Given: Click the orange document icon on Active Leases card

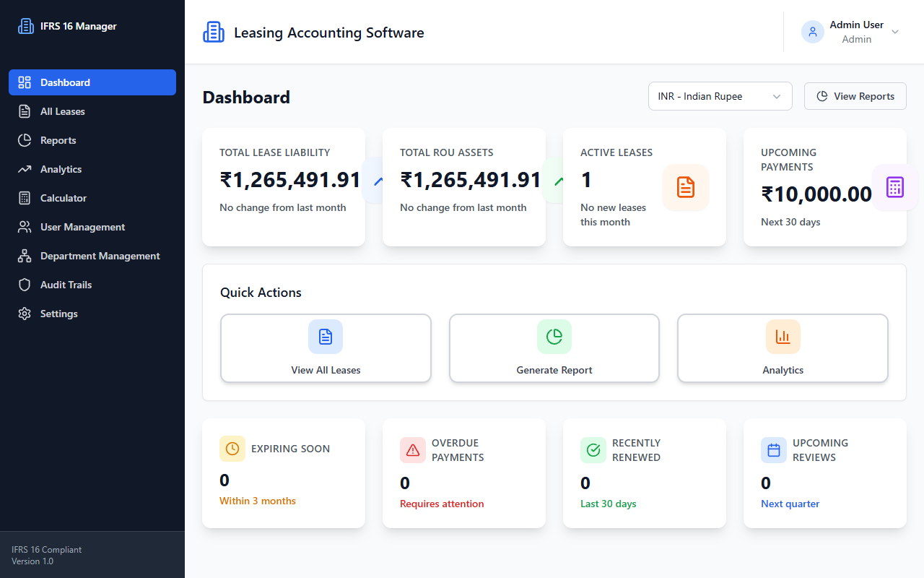Looking at the screenshot, I should click(686, 188).
